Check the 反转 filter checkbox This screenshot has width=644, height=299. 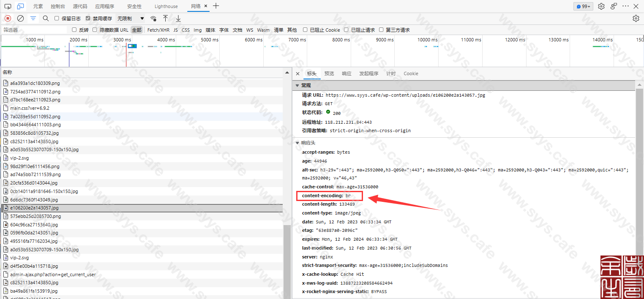pos(74,30)
